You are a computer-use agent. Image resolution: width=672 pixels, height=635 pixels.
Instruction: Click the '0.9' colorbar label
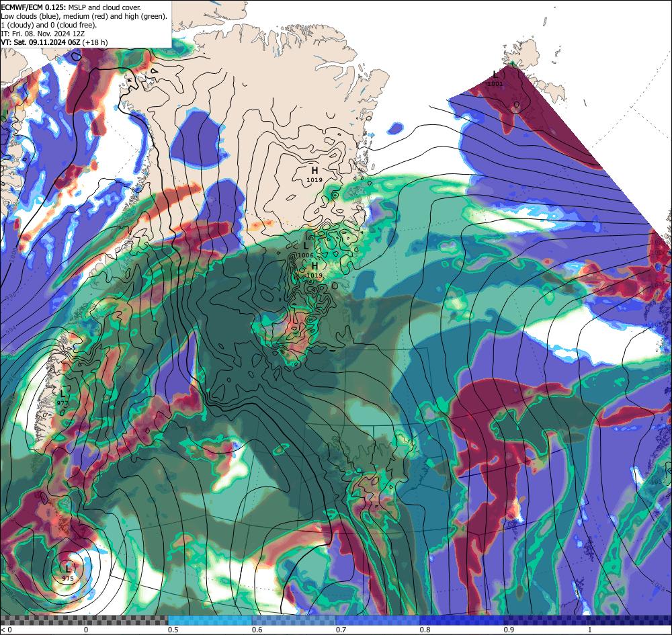(x=509, y=630)
